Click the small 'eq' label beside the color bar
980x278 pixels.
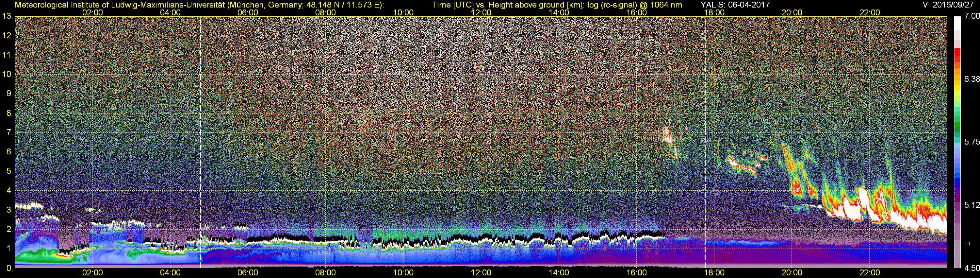[x=968, y=243]
